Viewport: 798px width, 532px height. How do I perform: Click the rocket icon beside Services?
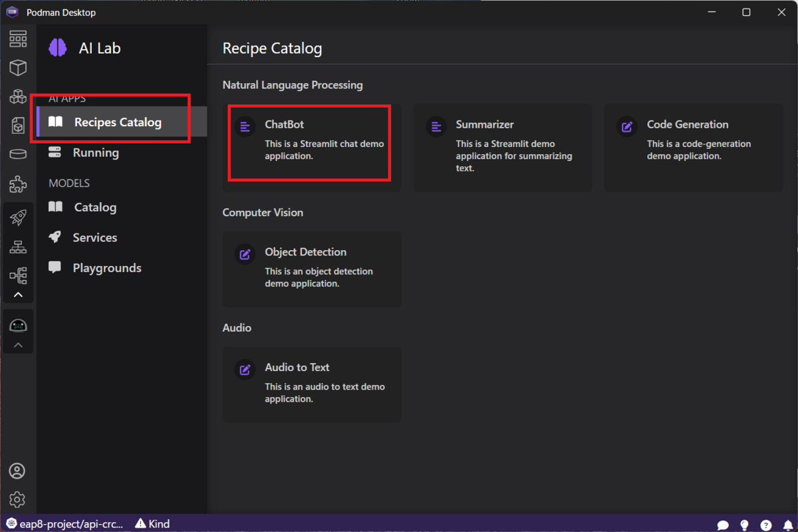pyautogui.click(x=55, y=237)
